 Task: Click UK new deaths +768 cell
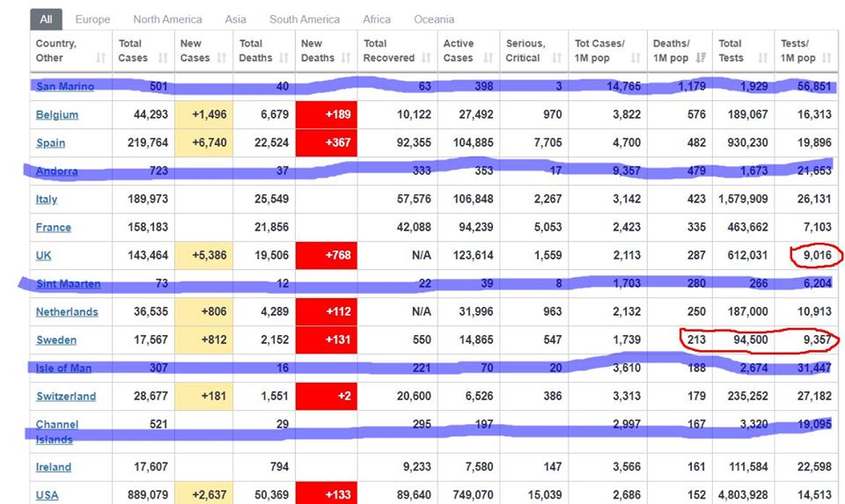tap(326, 255)
